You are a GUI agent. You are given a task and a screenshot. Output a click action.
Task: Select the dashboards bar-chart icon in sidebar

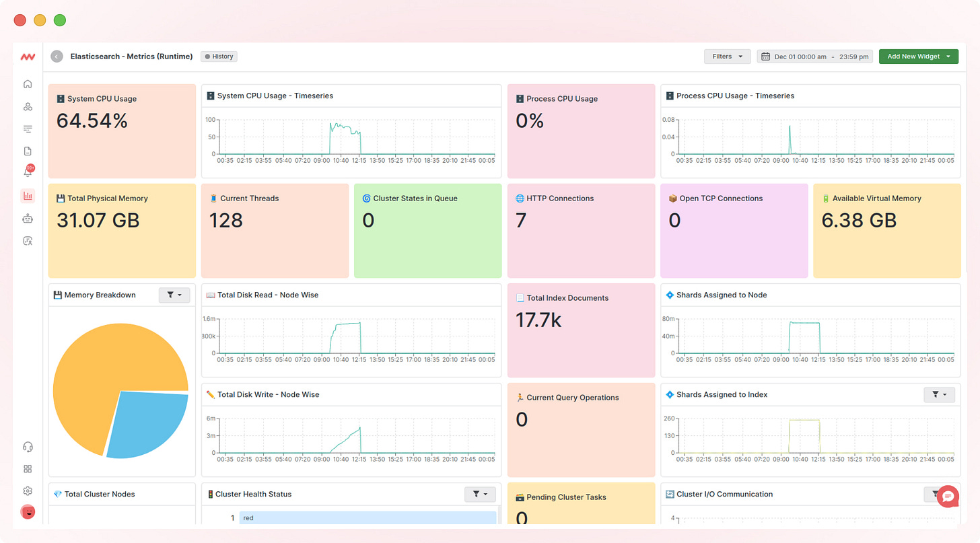click(28, 196)
